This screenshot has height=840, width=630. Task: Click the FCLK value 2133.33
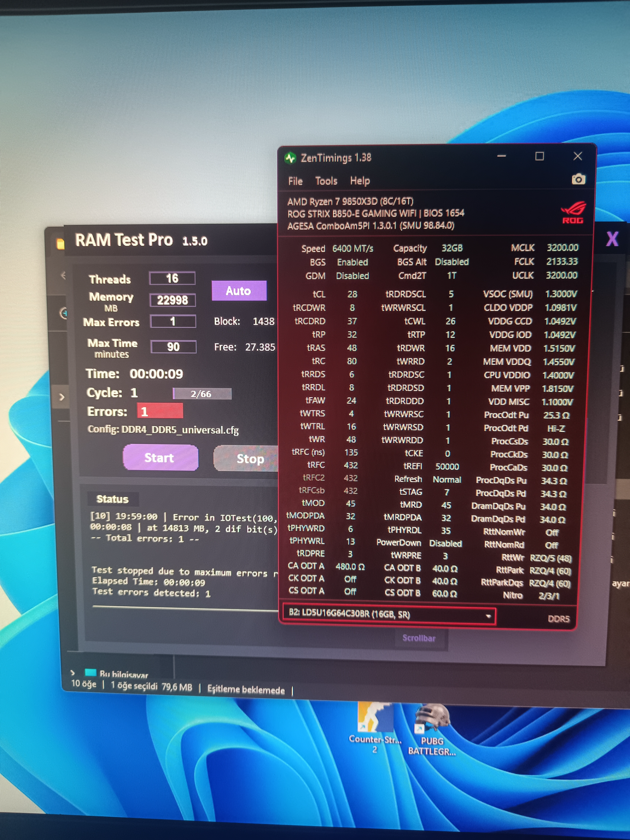562,261
